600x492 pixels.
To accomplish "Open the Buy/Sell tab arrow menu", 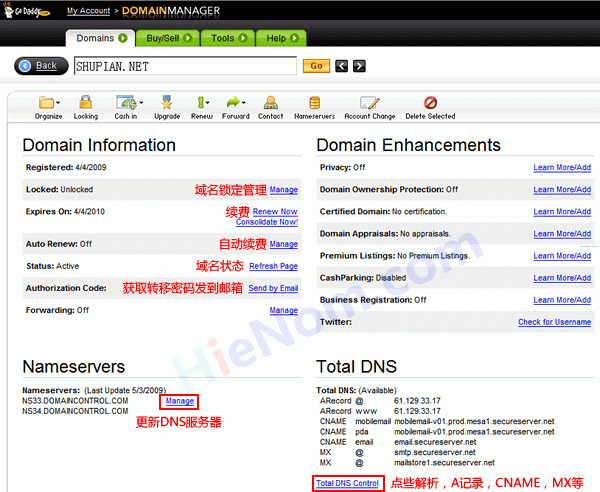I will pos(188,38).
